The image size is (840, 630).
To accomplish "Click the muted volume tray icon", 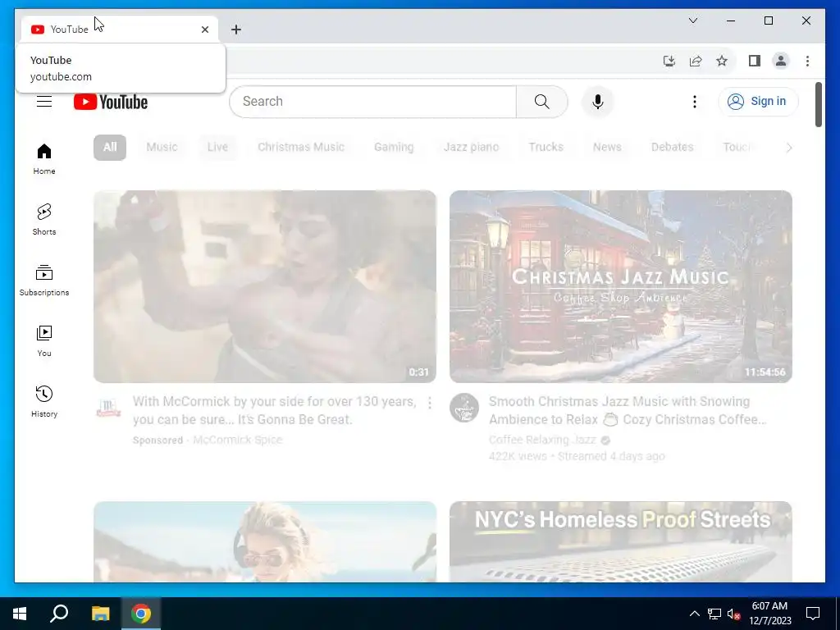I will pos(733,614).
